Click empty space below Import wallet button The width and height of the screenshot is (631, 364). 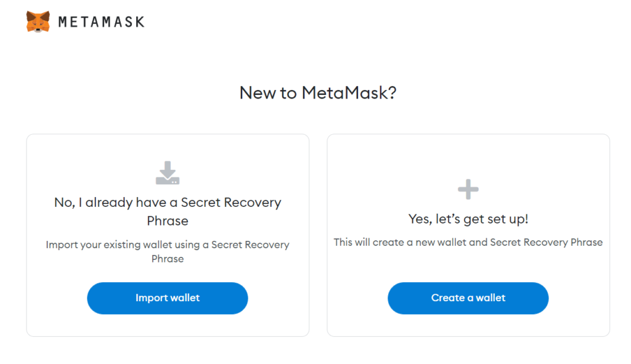[x=168, y=325]
